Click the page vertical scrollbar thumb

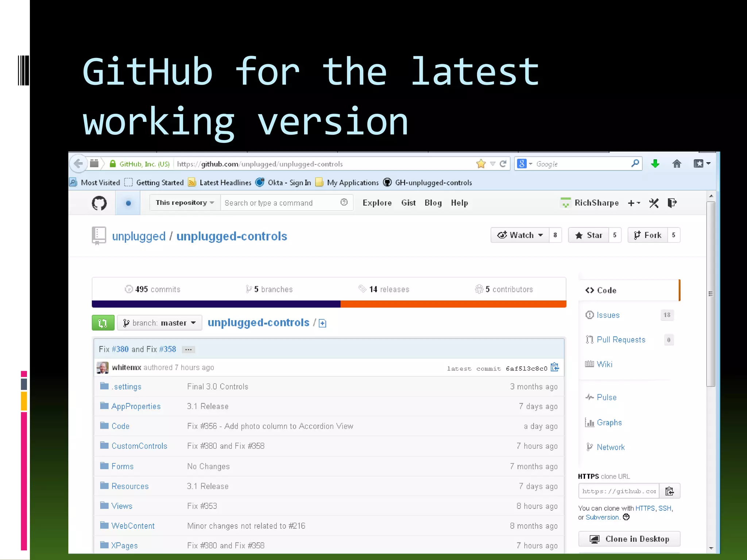[711, 294]
